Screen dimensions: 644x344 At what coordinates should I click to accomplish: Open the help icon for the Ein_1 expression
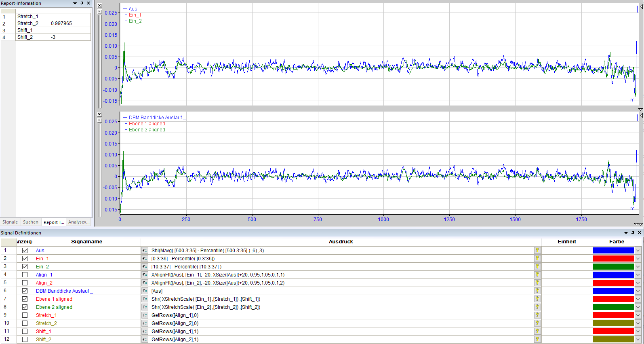click(537, 259)
